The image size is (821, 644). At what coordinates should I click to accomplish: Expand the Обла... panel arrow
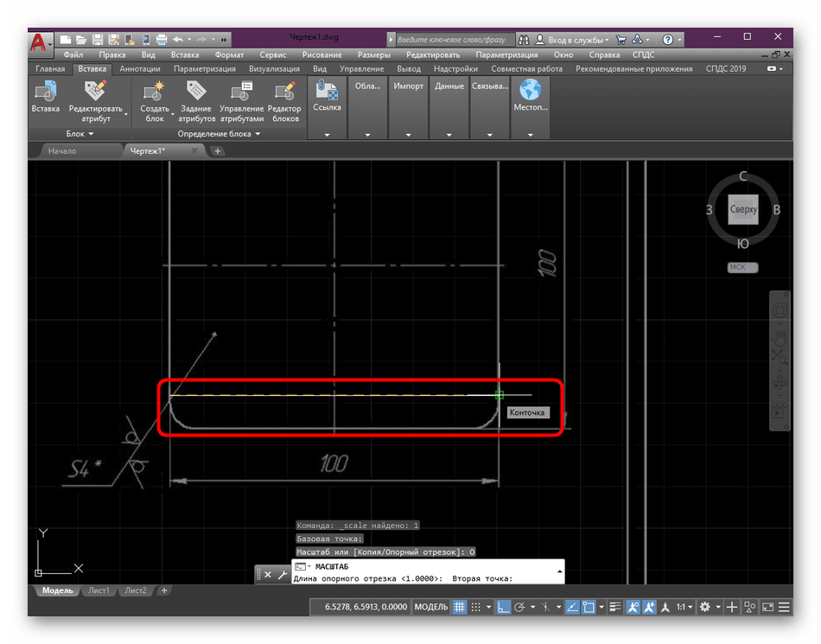tap(367, 135)
